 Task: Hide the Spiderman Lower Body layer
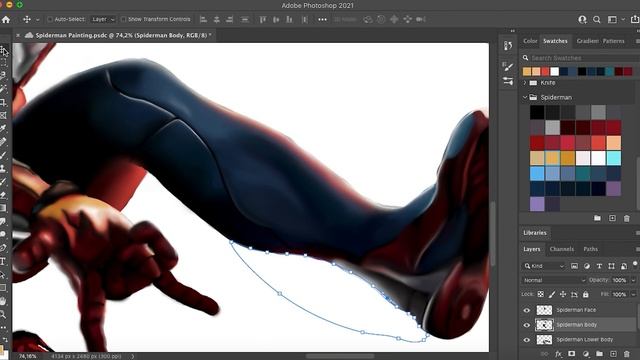coord(527,340)
